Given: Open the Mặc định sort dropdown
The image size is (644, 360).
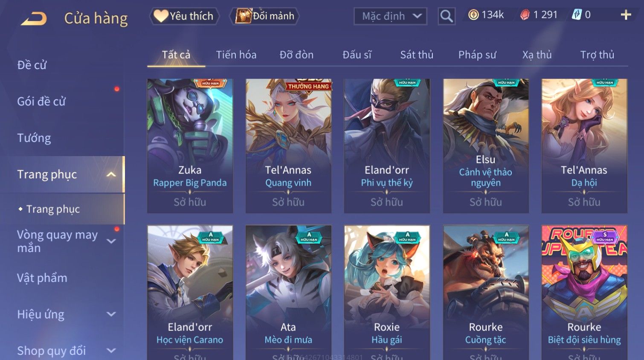Looking at the screenshot, I should click(390, 16).
